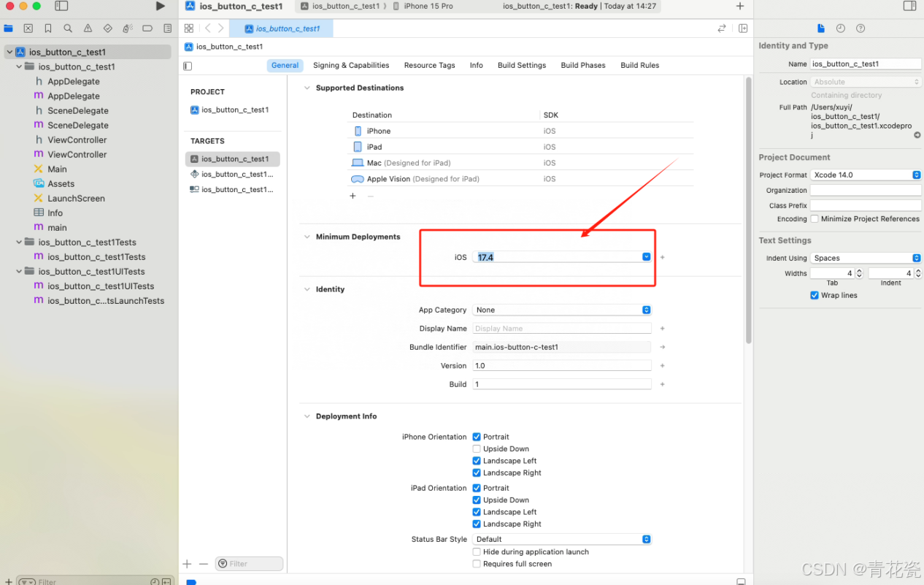Enable Requires full screen checkbox

(477, 564)
